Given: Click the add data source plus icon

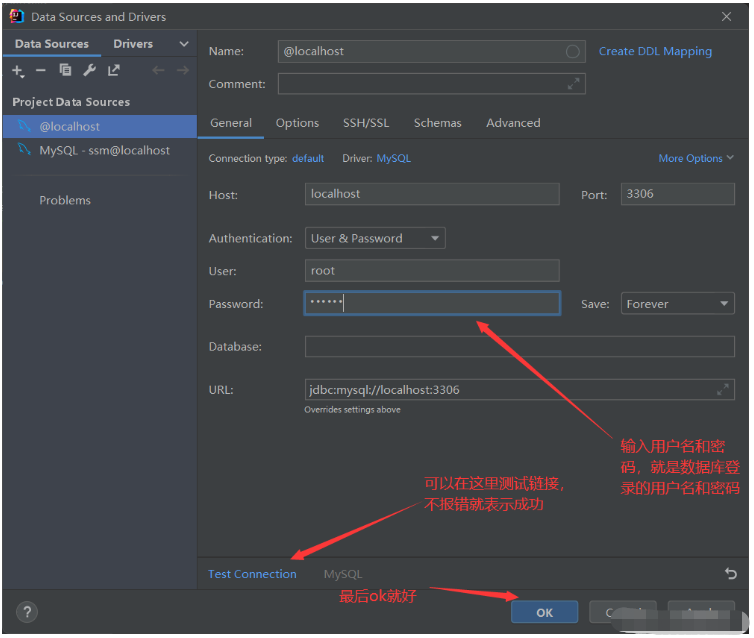Looking at the screenshot, I should coord(18,71).
